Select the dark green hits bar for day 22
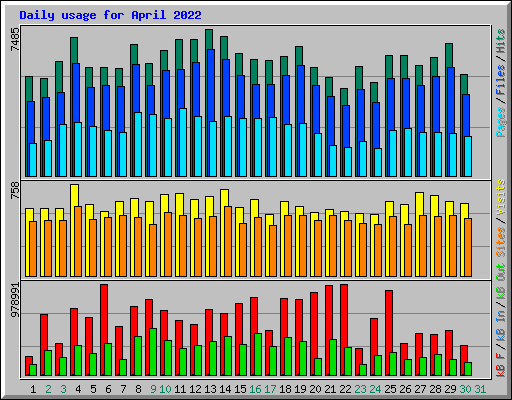The width and height of the screenshot is (512, 400). 344,97
